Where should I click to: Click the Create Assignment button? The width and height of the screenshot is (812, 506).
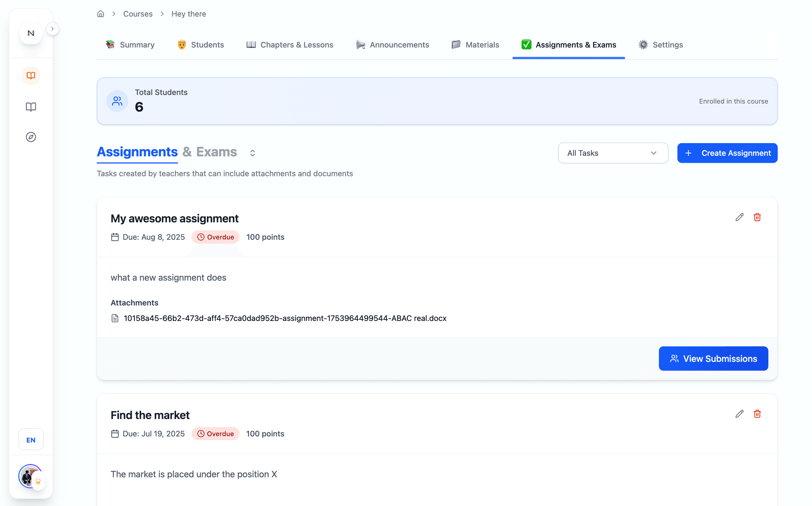(x=727, y=153)
